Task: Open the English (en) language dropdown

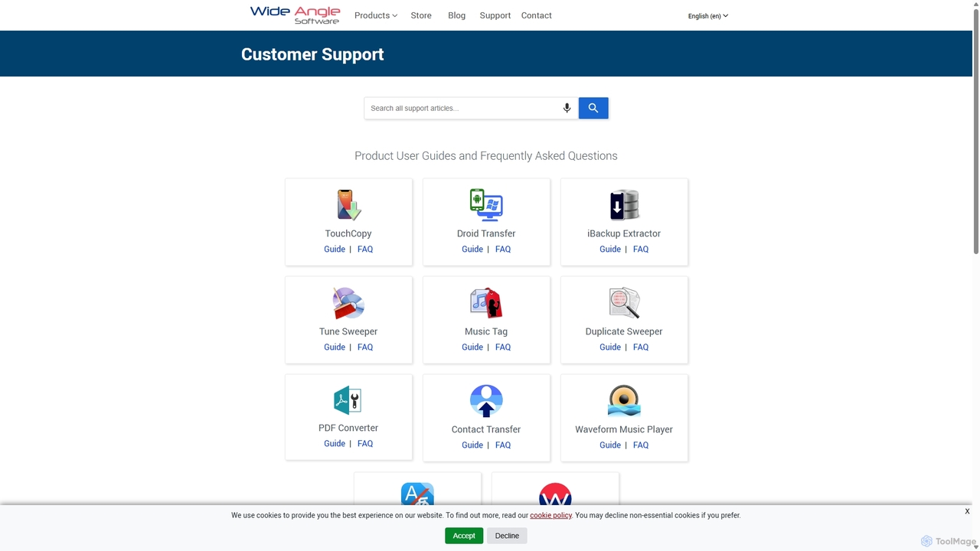Action: (708, 16)
